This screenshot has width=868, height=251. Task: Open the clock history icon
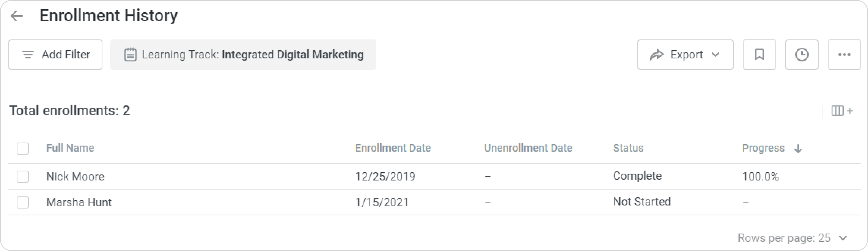802,55
